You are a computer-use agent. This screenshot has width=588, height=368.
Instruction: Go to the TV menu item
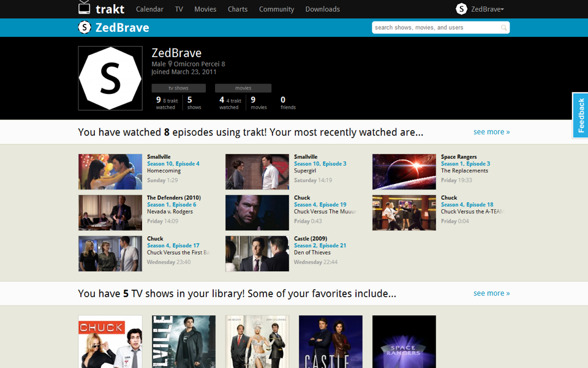click(x=179, y=9)
